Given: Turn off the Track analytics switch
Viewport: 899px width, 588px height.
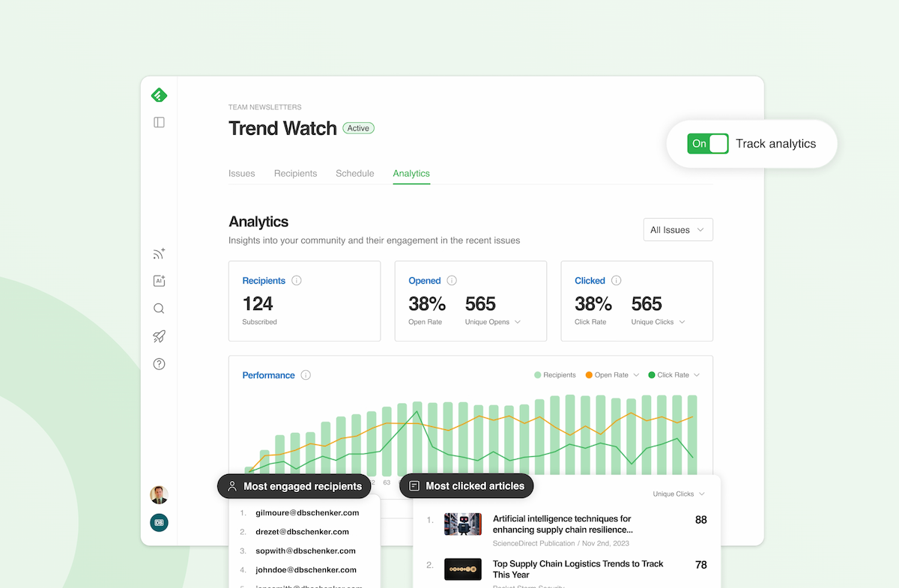Looking at the screenshot, I should (708, 144).
